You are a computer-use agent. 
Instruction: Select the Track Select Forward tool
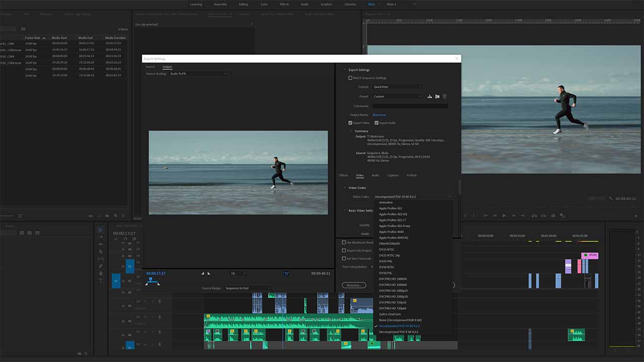pyautogui.click(x=100, y=236)
